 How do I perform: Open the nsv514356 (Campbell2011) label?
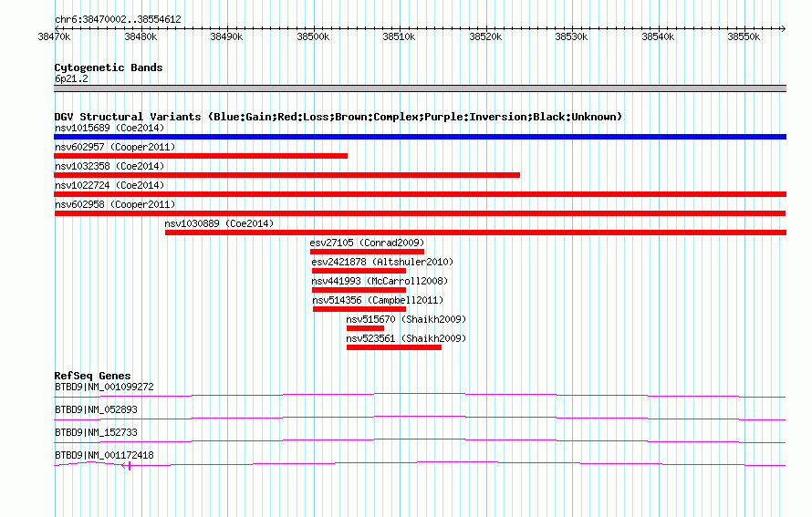tap(378, 300)
